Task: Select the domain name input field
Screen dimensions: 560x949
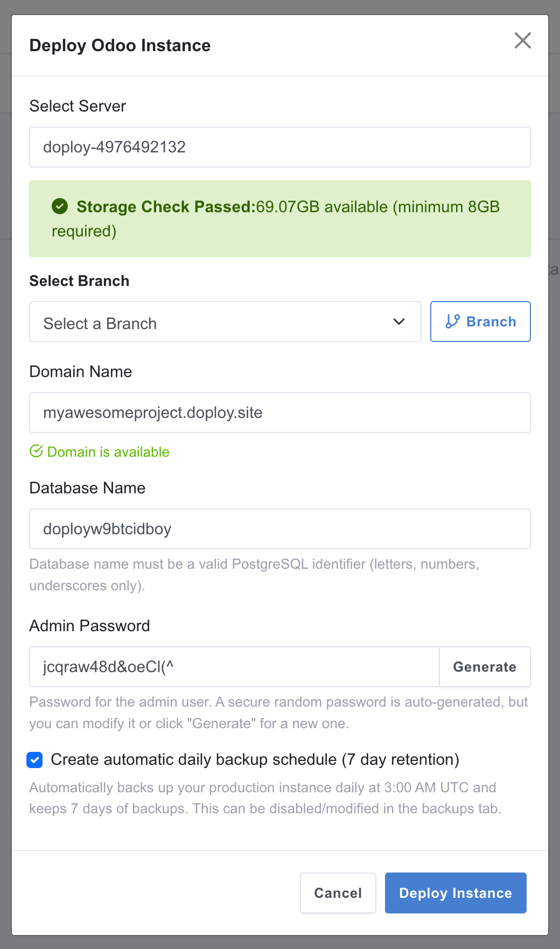Action: click(x=280, y=413)
